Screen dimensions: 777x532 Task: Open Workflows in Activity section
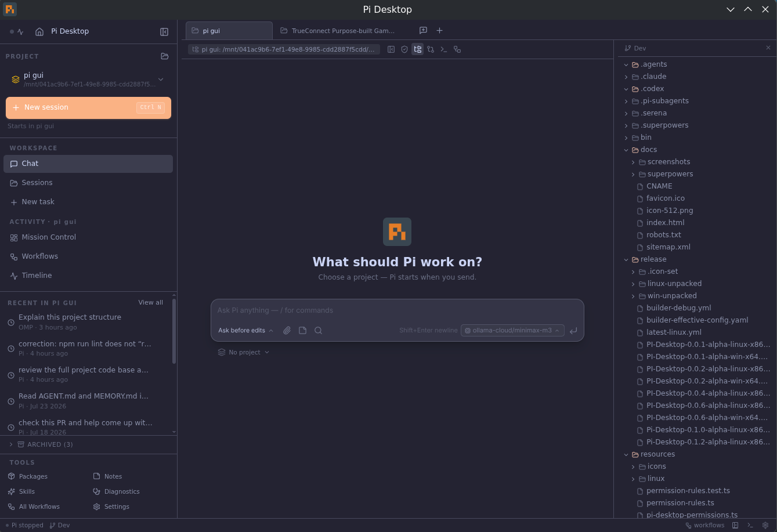click(x=88, y=256)
